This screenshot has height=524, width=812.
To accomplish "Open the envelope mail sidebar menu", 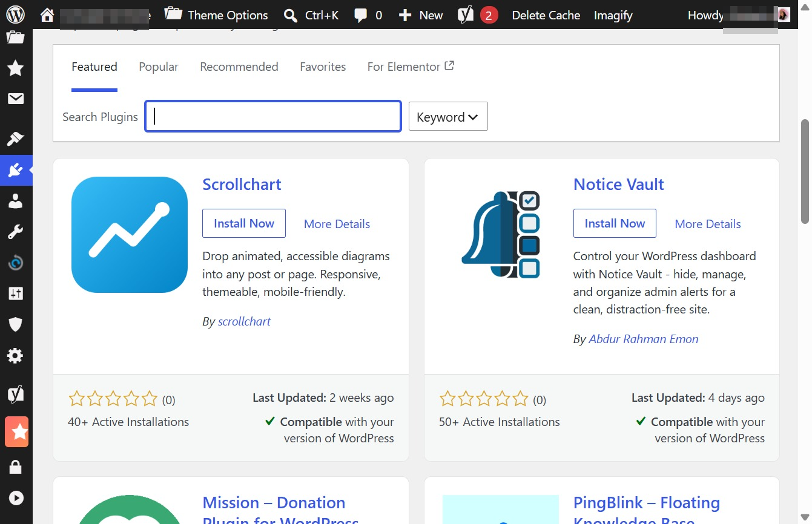I will 15,99.
